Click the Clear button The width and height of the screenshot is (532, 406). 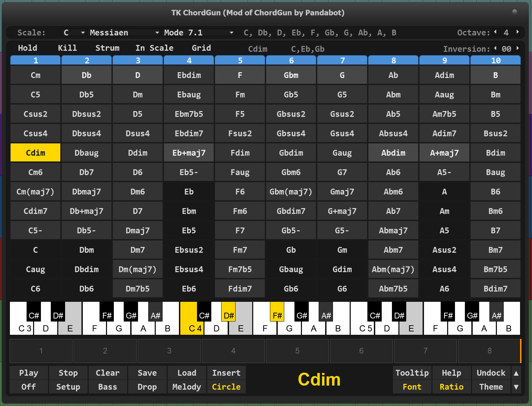click(108, 373)
